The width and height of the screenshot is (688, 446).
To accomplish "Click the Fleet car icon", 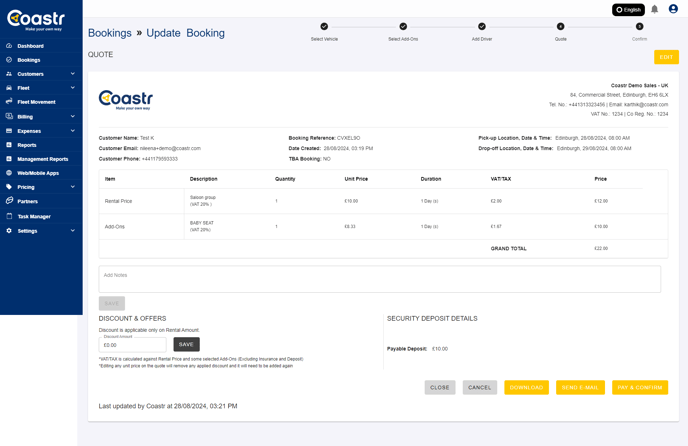I will click(9, 88).
